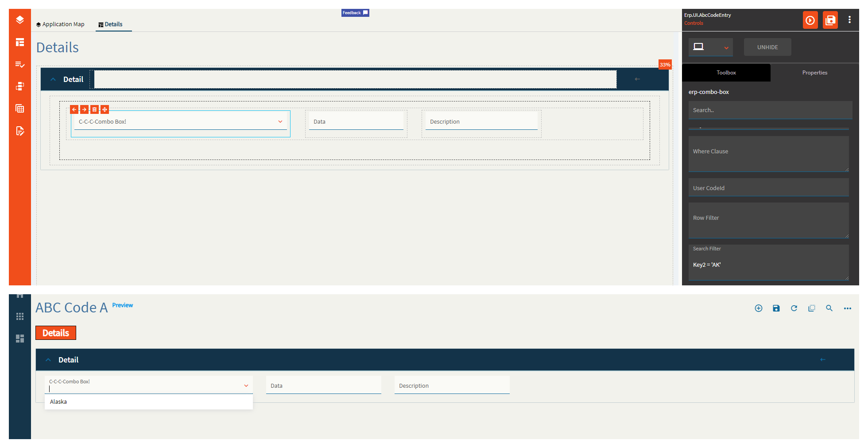The height and width of the screenshot is (448, 868).
Task: Refresh the preview page
Action: pos(794,308)
